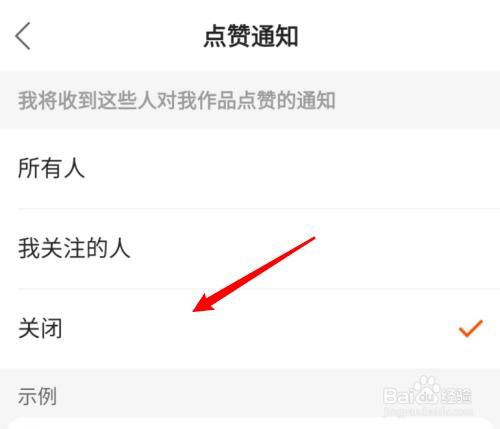Choose 关闭 to disable like notifications

(250, 329)
